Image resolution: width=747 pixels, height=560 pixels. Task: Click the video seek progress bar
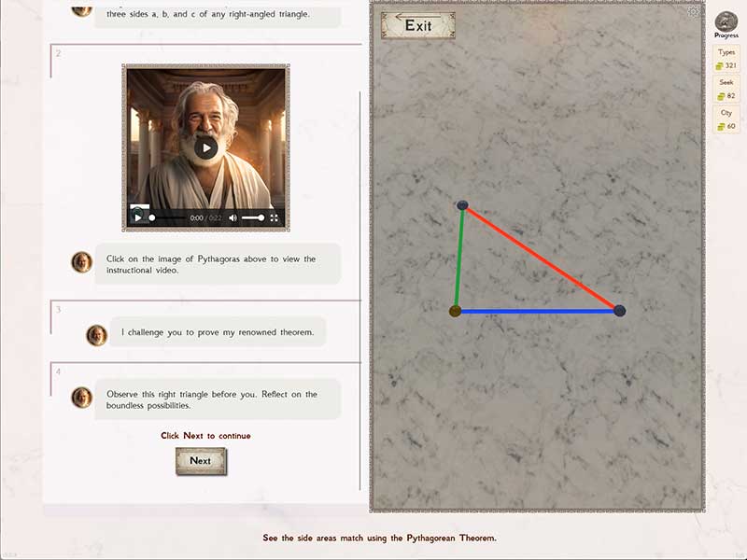pos(168,217)
